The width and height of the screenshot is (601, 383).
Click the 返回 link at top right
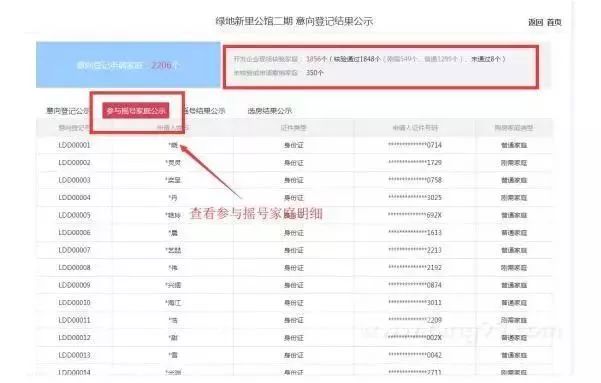535,23
